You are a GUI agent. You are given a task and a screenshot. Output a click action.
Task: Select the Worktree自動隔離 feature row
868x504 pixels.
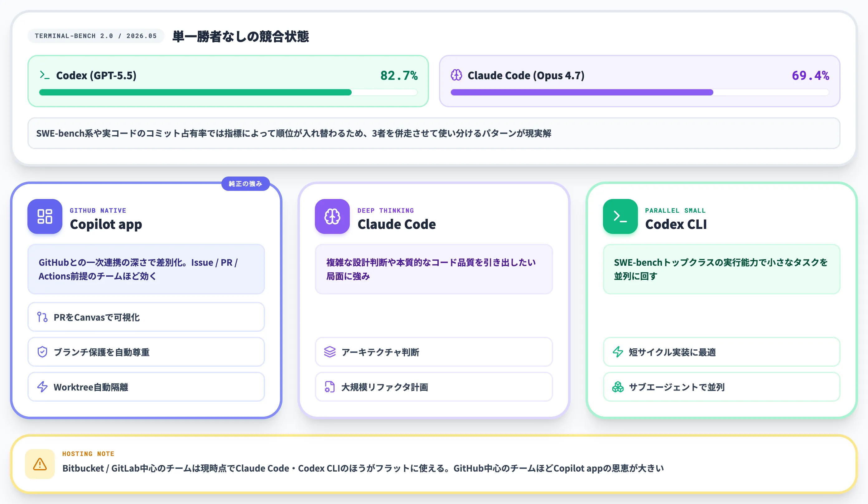tap(146, 386)
